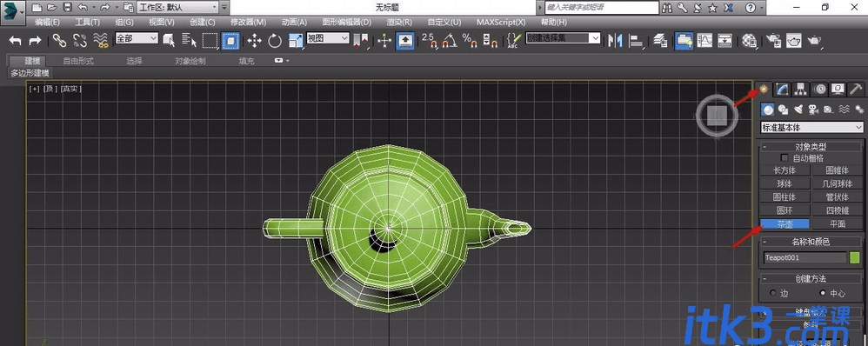Image resolution: width=868 pixels, height=346 pixels.
Task: Select the Shapes category icon
Action: 783,110
